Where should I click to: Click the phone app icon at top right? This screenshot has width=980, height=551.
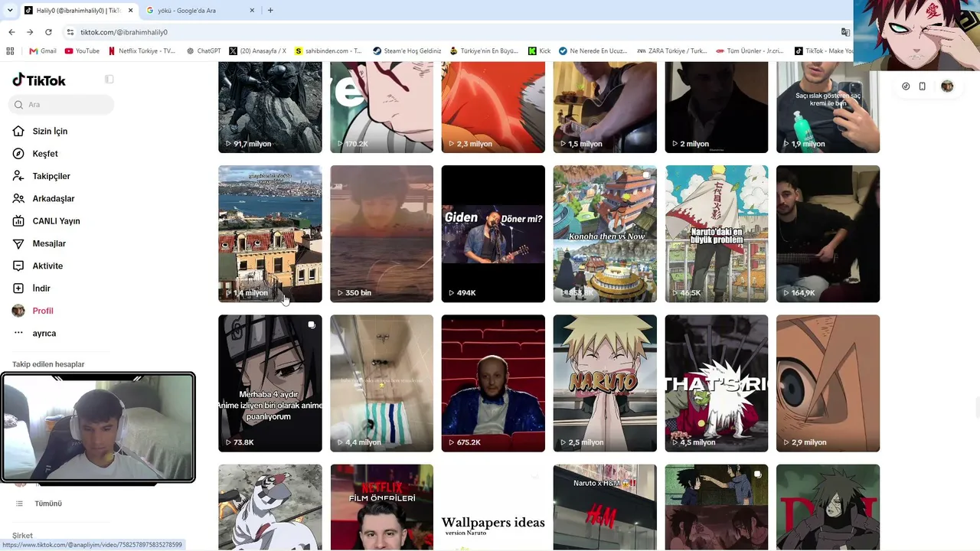click(923, 86)
